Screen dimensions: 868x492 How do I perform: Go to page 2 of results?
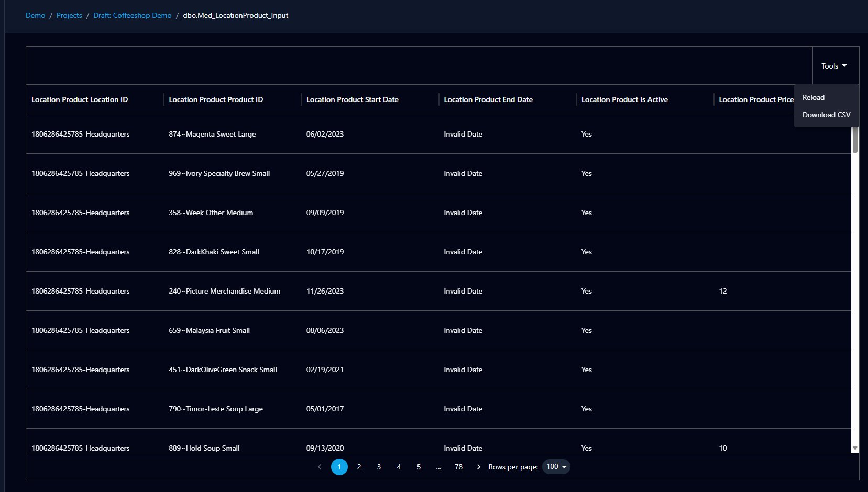tap(359, 467)
